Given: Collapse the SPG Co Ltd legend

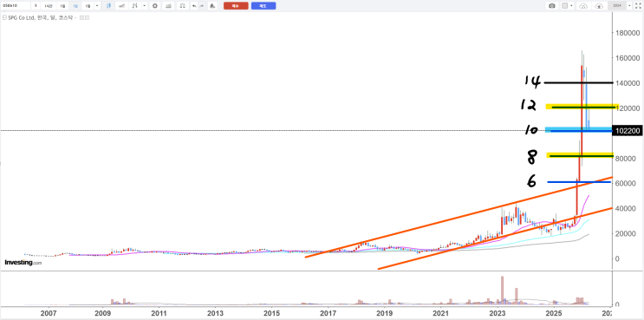Looking at the screenshot, I should (5, 17).
